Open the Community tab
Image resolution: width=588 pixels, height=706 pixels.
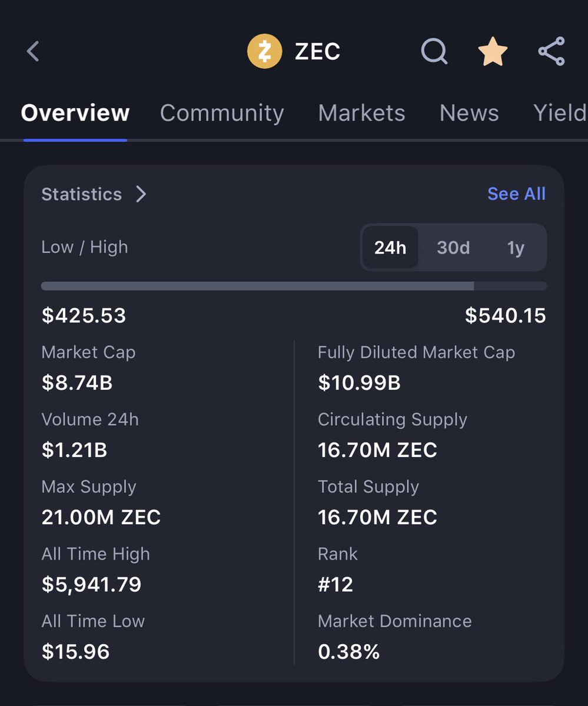coord(222,113)
